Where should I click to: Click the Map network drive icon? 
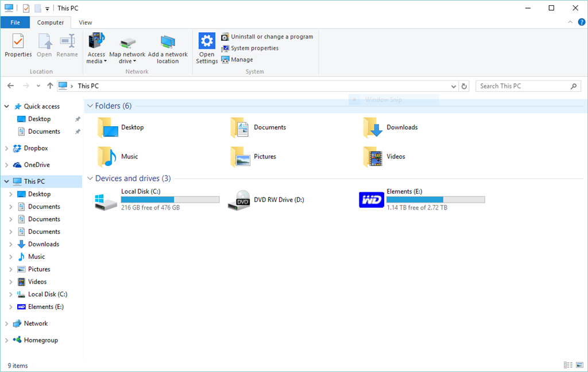[x=127, y=42]
